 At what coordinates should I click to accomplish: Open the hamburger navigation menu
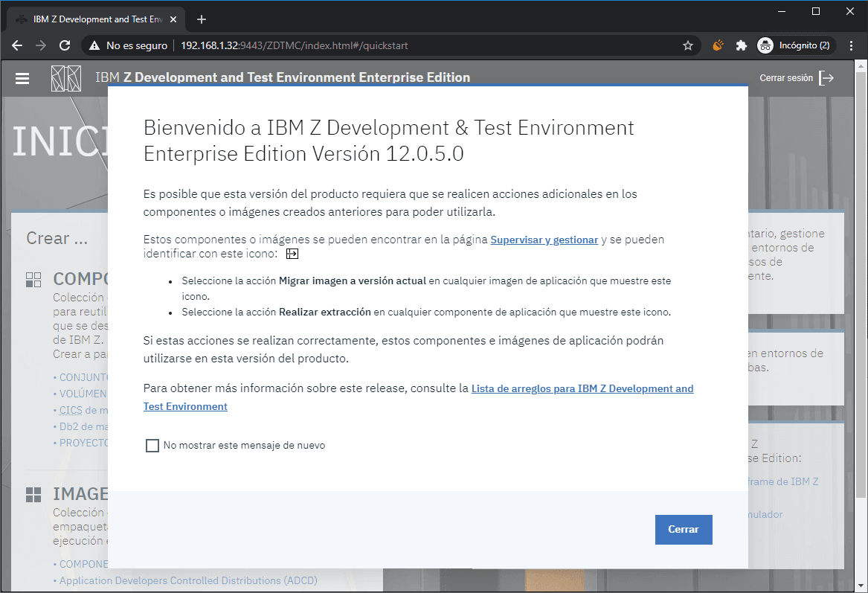22,78
